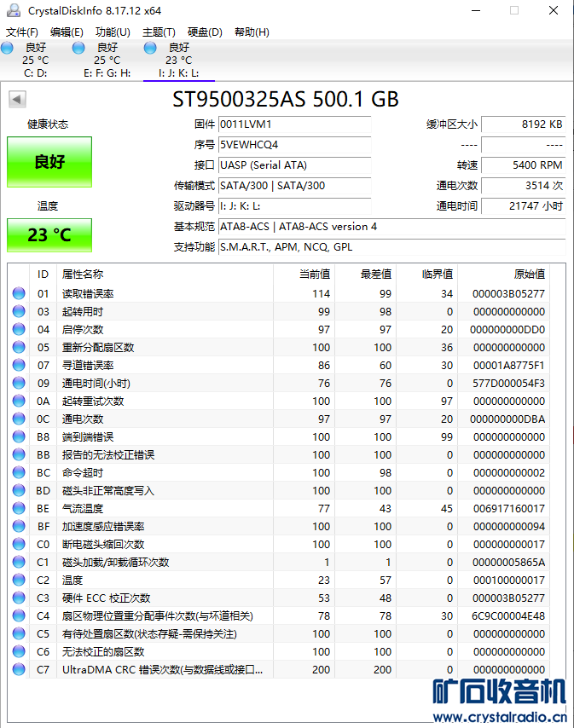
Task: Open the 帮助(H) menu
Action: [x=252, y=32]
